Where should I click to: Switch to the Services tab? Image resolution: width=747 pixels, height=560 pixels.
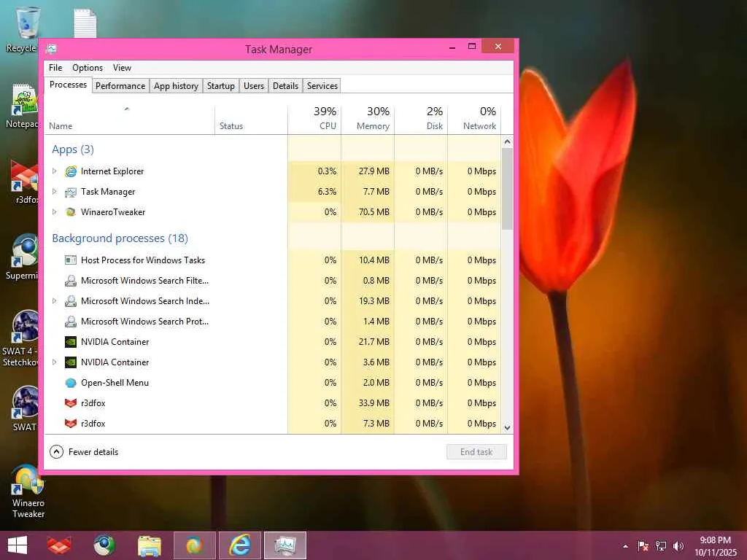pos(322,86)
